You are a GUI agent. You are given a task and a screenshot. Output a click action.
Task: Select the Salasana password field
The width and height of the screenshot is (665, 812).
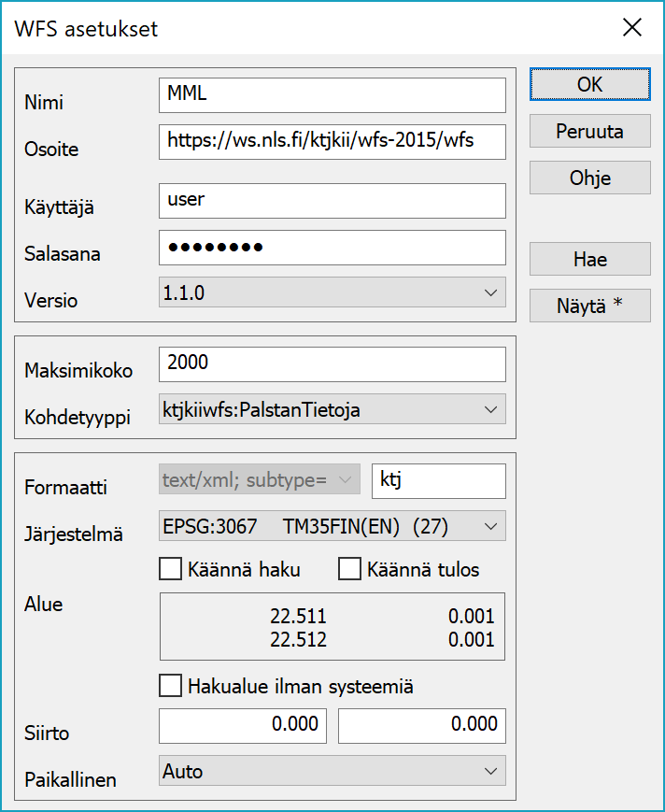coord(332,248)
